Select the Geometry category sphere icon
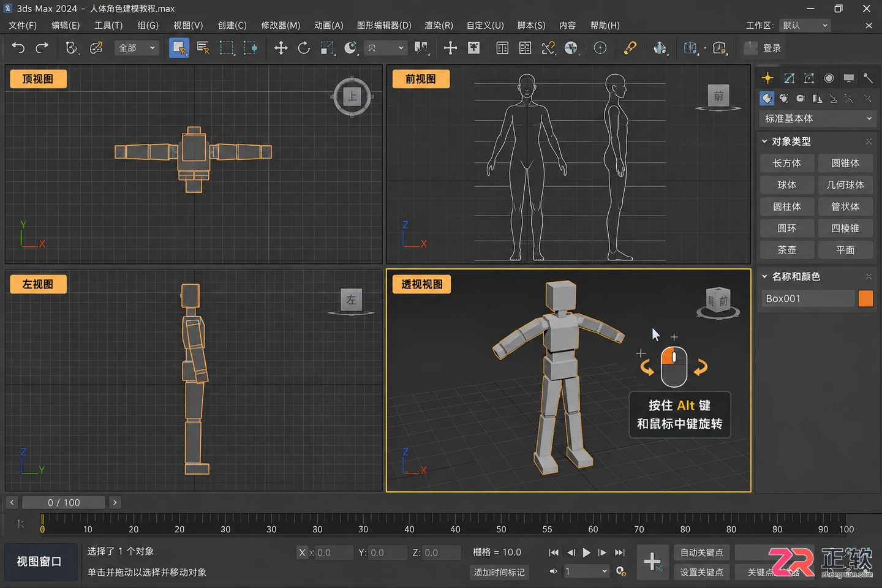 pyautogui.click(x=767, y=98)
